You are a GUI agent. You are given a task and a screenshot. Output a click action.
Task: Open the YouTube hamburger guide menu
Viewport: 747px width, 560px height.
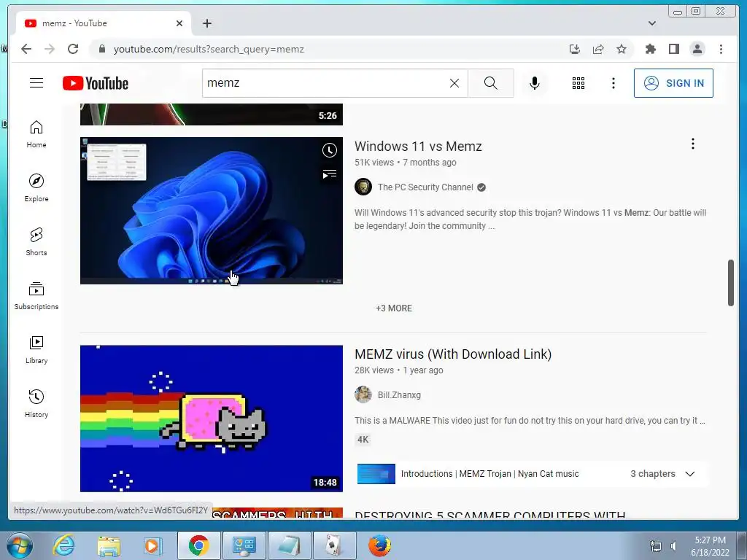[x=36, y=83]
